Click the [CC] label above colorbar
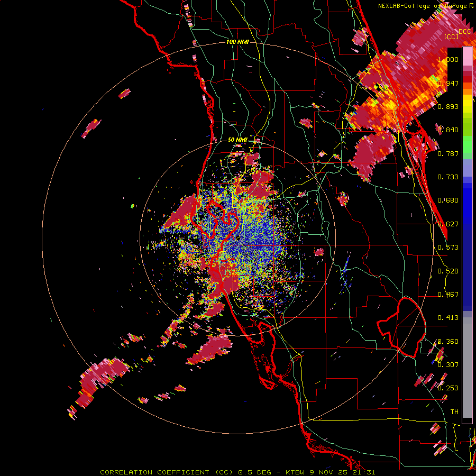This screenshot has width=476, height=476. pyautogui.click(x=452, y=36)
